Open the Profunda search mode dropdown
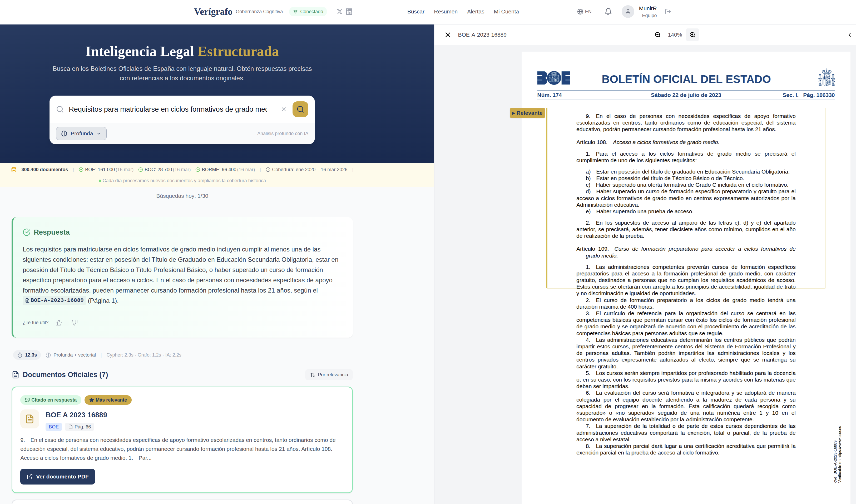The image size is (856, 504). [81, 133]
